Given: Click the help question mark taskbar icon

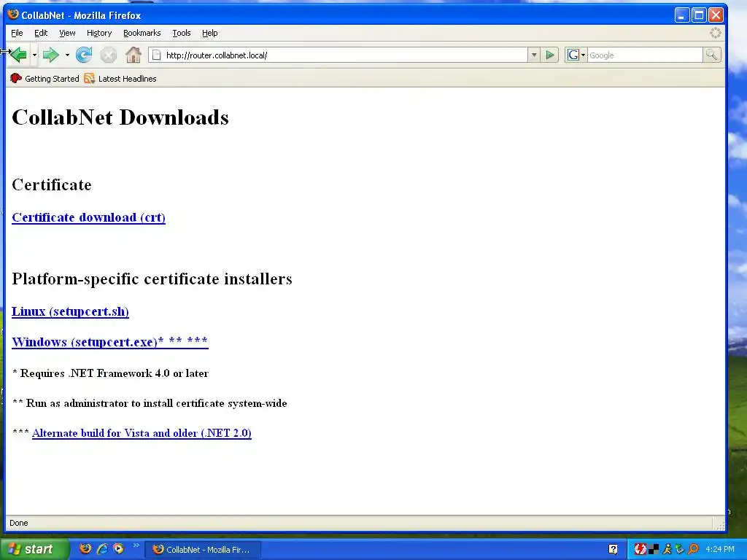Looking at the screenshot, I should pyautogui.click(x=613, y=550).
